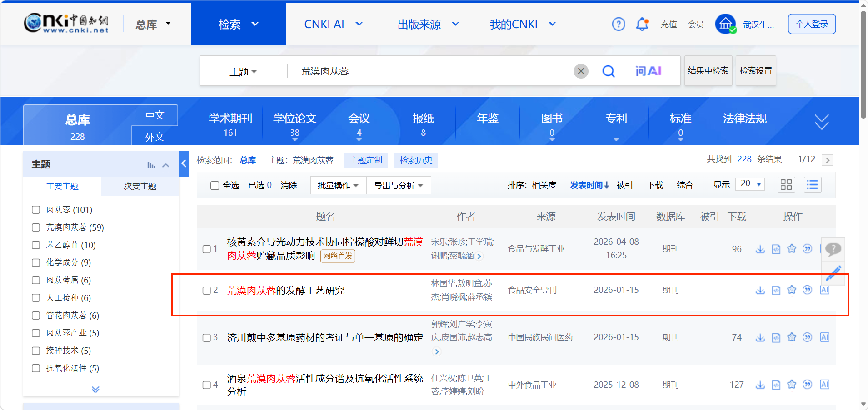Image resolution: width=868 pixels, height=410 pixels.
Task: Tick the 肉苁蓉 (101) topic checkbox
Action: [36, 210]
